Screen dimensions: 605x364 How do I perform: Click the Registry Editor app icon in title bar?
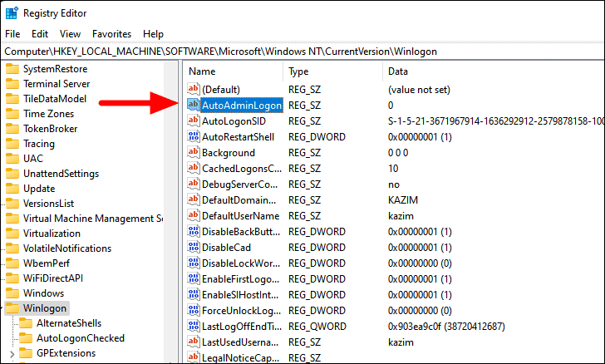pyautogui.click(x=12, y=12)
